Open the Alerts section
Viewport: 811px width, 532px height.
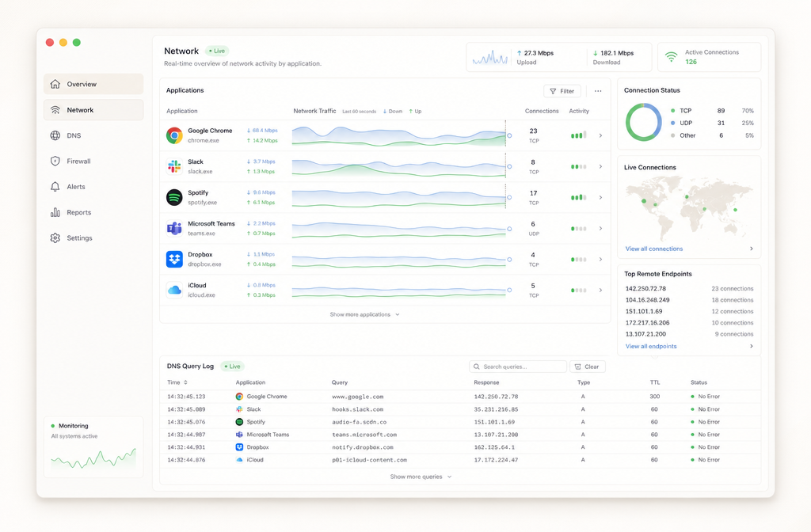(93, 187)
